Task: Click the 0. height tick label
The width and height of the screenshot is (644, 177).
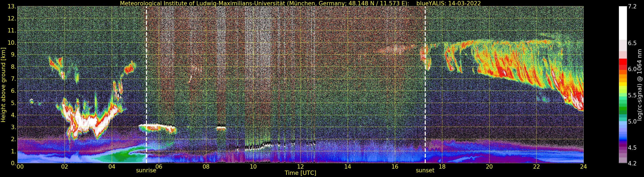Action: coord(14,163)
